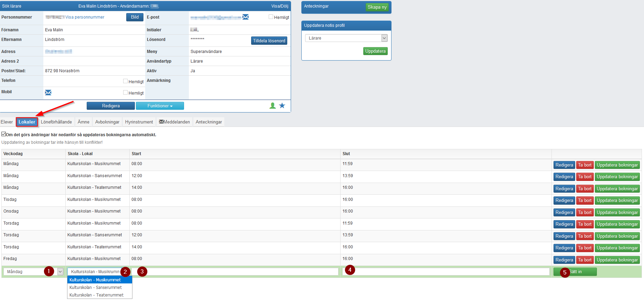
Task: Click the Visa personnummer link
Action: pyautogui.click(x=85, y=17)
